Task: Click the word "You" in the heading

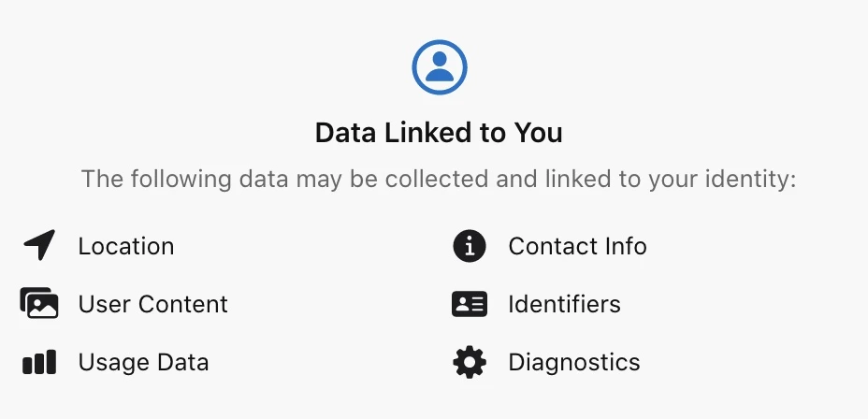Action: (538, 133)
